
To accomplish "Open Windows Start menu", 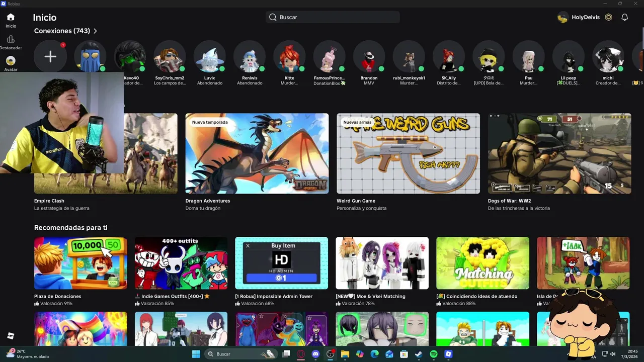I will pyautogui.click(x=196, y=354).
